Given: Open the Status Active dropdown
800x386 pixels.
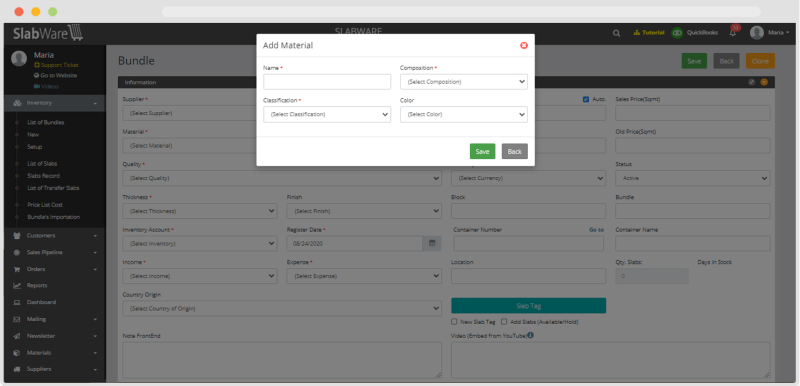Looking at the screenshot, I should click(693, 178).
